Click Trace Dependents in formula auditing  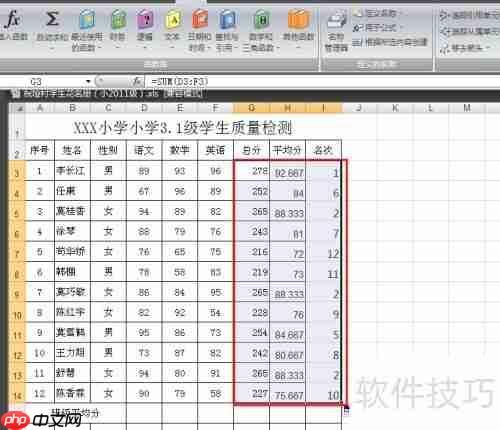tap(469, 32)
